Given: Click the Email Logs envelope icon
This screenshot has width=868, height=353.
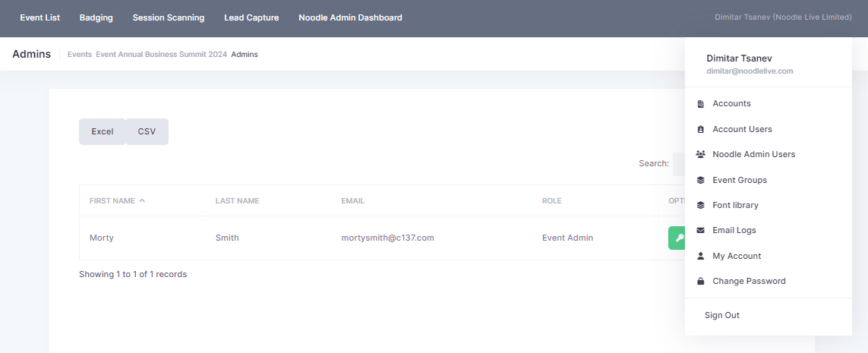Looking at the screenshot, I should tap(700, 230).
